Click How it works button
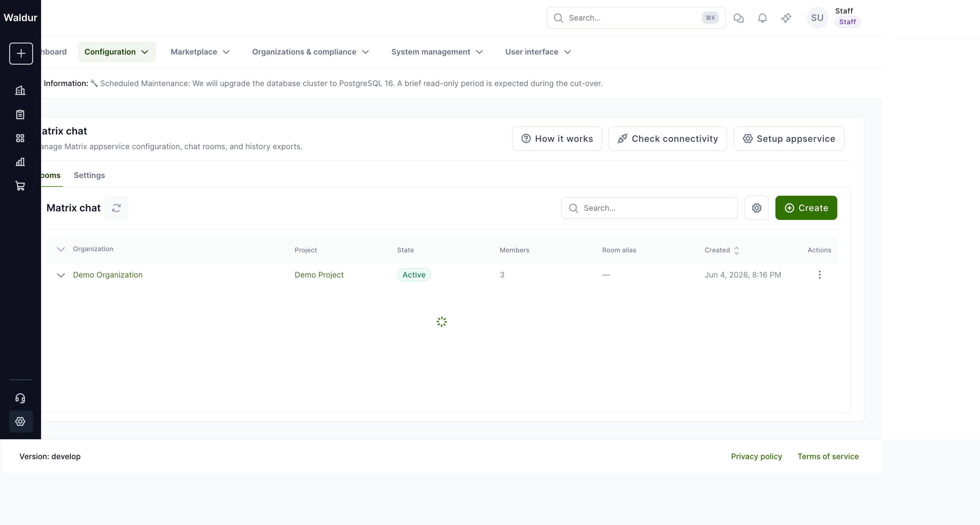Screen dimensions: 980x525 (x=557, y=138)
